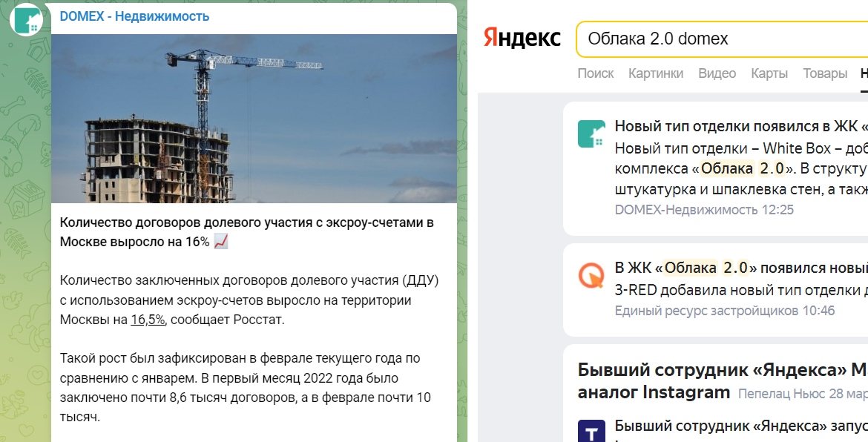Go to the Карты tab
Screen dimensions: 868x442
(769, 73)
